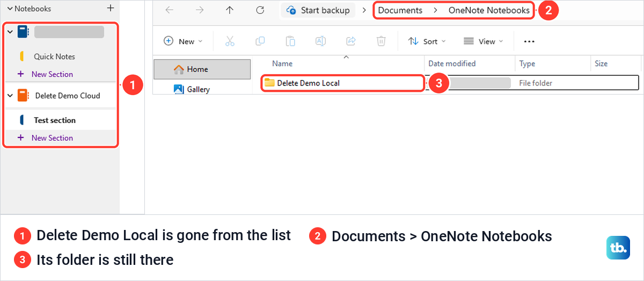644x281 pixels.
Task: Sort by Type column header
Action: click(x=527, y=63)
